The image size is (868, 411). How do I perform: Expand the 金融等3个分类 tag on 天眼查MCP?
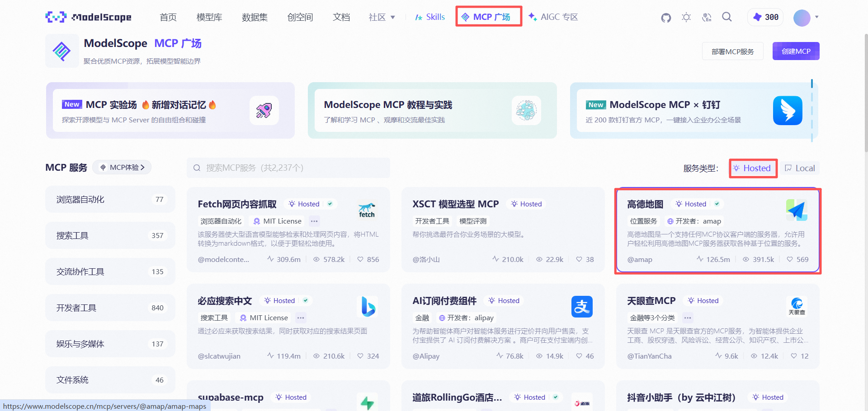coord(652,318)
